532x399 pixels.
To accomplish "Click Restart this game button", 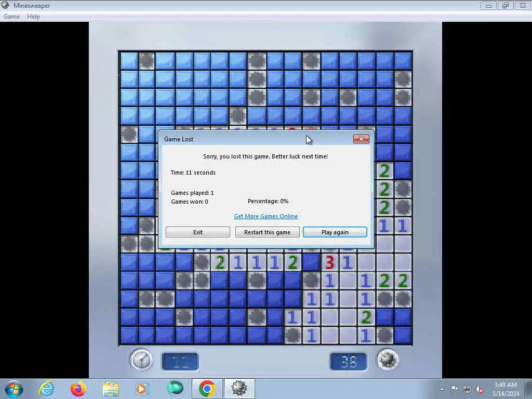I will (x=268, y=232).
